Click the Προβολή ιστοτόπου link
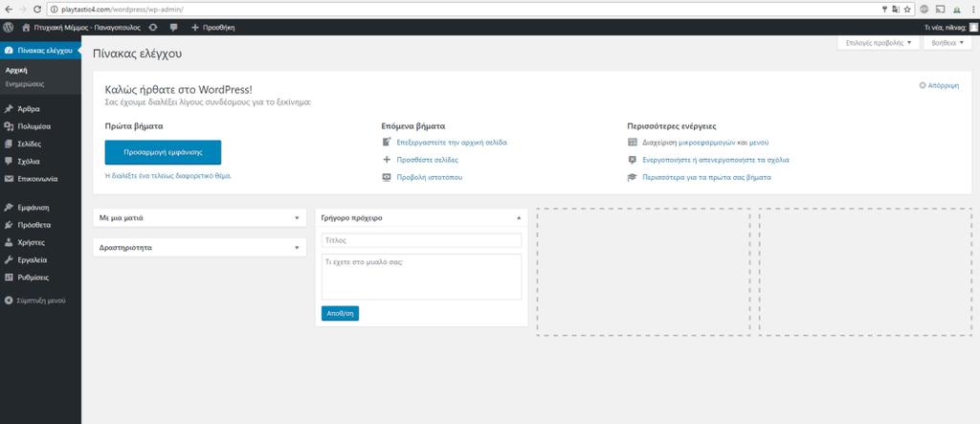 430,178
